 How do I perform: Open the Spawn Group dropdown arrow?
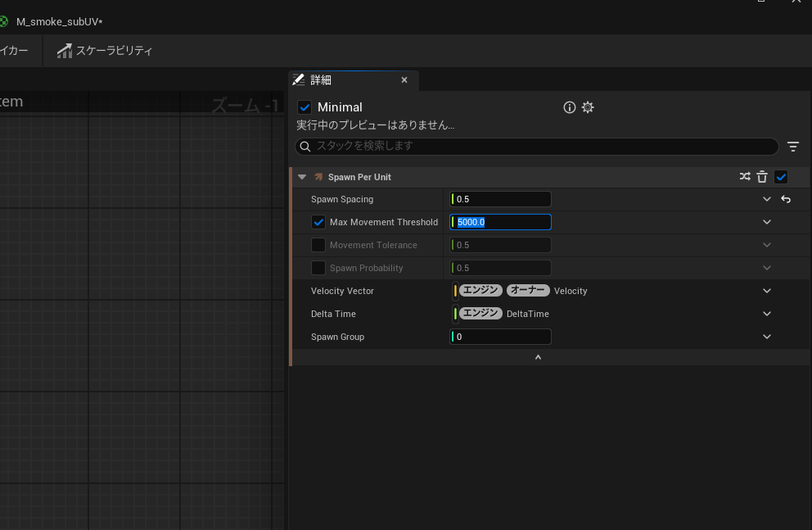point(767,337)
